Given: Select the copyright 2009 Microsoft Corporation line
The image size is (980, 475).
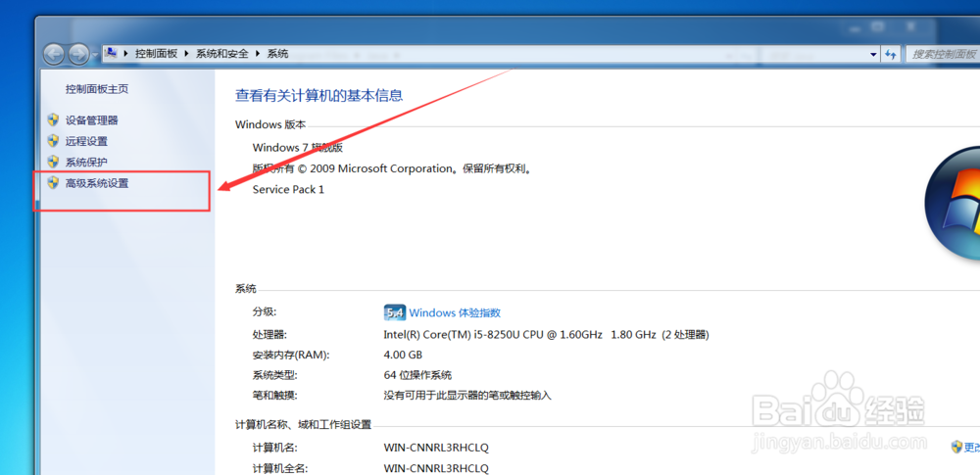Looking at the screenshot, I should coord(392,168).
